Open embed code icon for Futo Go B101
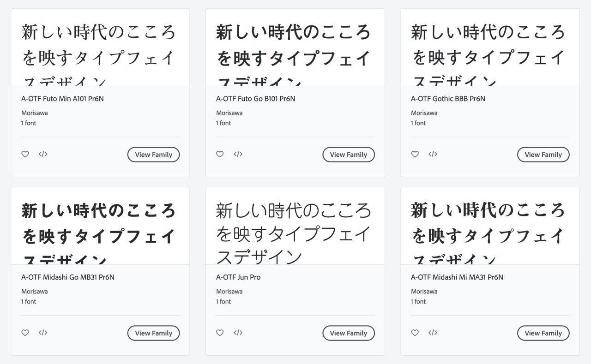 tap(238, 154)
